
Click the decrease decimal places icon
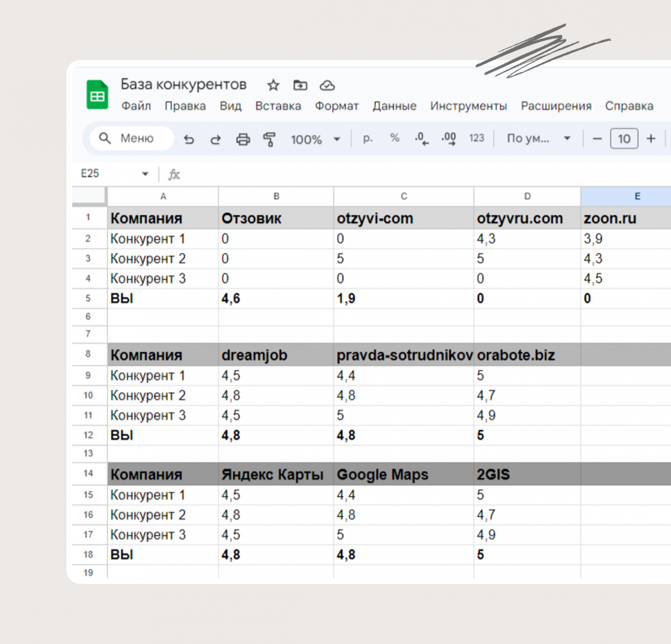421,138
